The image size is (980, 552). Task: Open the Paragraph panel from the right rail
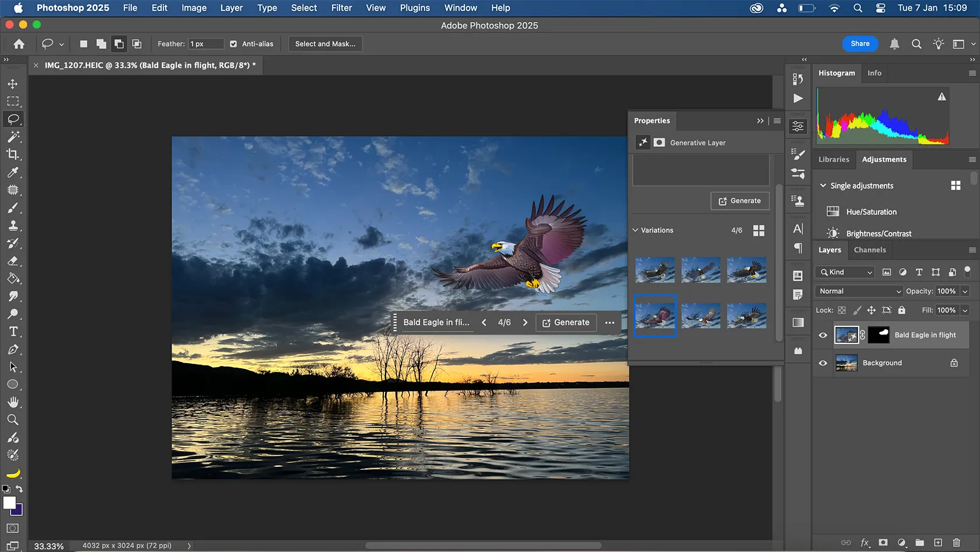[798, 249]
